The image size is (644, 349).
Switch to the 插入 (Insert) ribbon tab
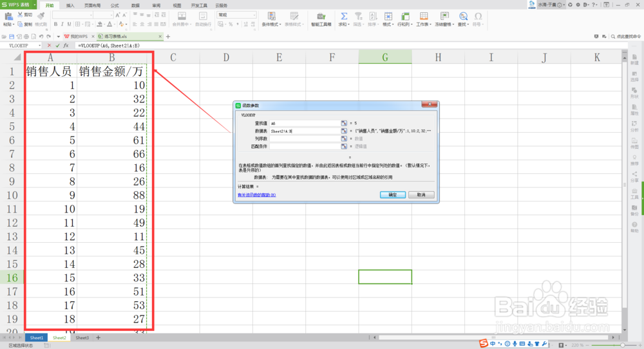pos(70,5)
